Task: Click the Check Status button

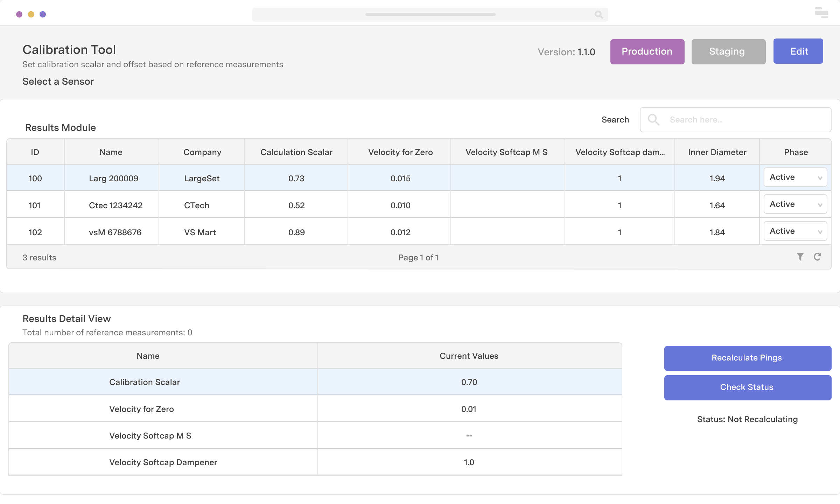Action: point(748,387)
